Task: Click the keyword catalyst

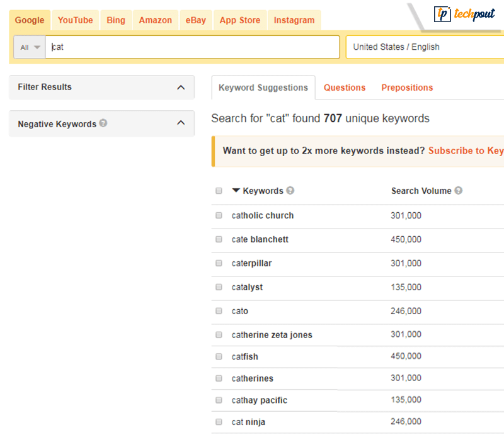Action: (247, 287)
